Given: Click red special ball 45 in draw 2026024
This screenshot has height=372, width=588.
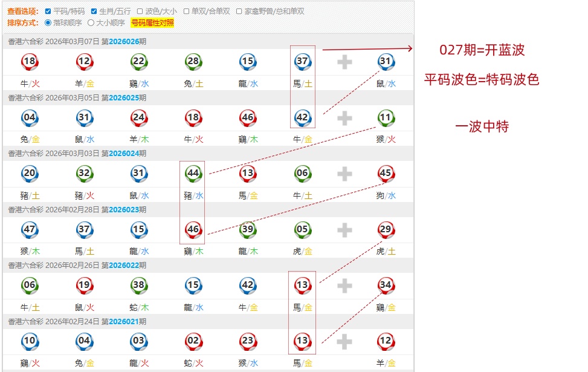Looking at the screenshot, I should 386,174.
